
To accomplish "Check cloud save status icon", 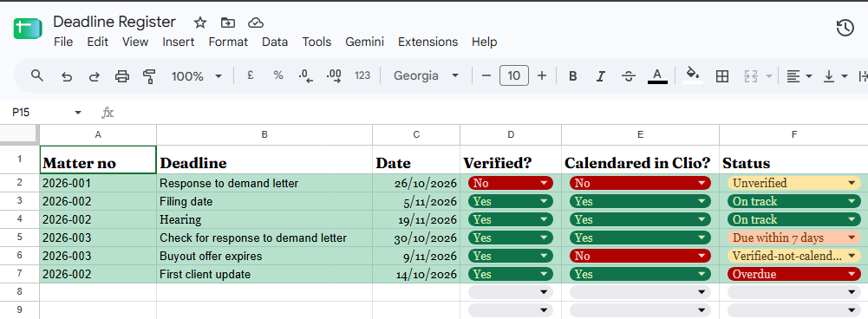I will point(255,23).
